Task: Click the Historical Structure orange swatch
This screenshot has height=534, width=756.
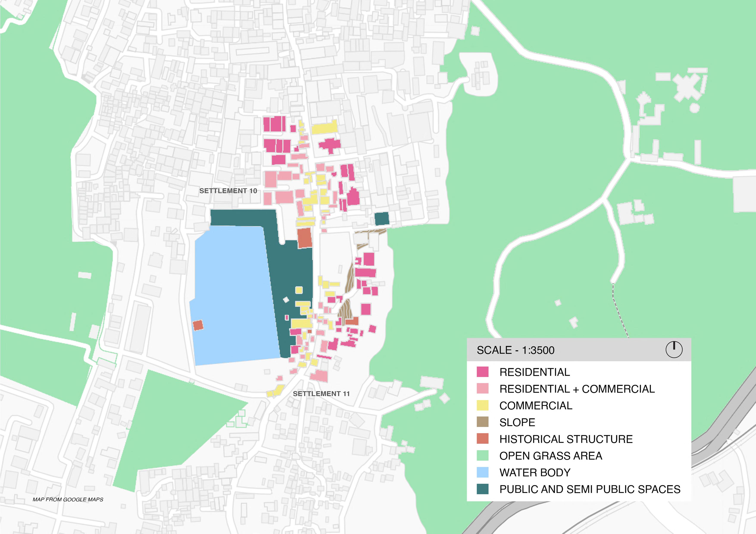Action: pyautogui.click(x=482, y=439)
